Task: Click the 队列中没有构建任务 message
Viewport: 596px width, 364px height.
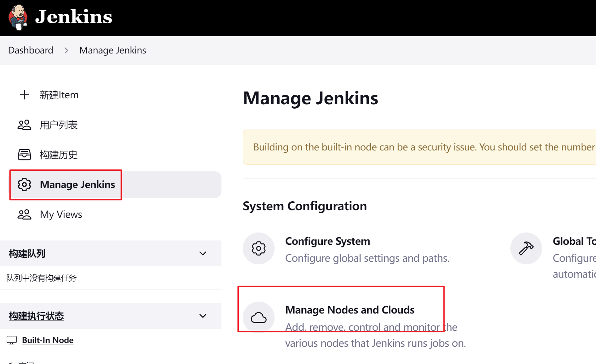Action: tap(42, 278)
